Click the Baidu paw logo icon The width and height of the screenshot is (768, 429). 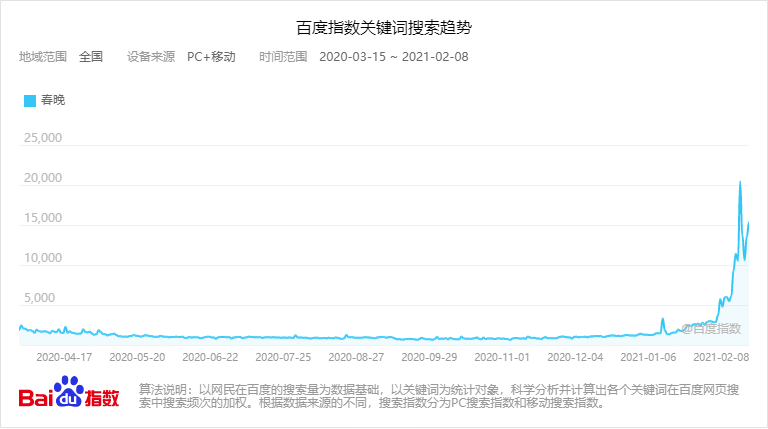pos(68,390)
